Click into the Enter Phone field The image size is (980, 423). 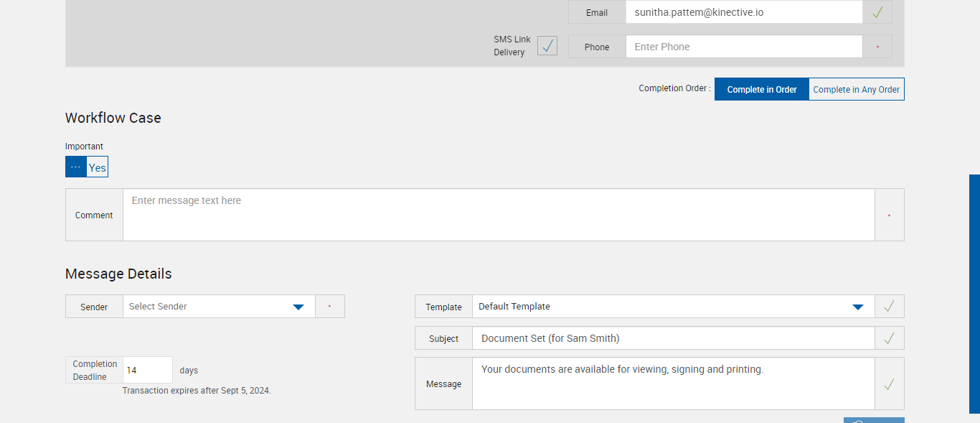coord(743,47)
